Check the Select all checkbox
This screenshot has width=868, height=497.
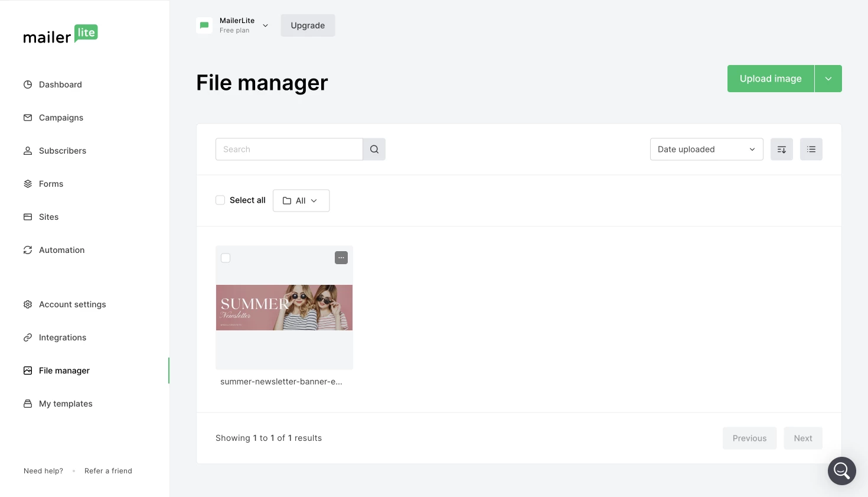pos(220,200)
